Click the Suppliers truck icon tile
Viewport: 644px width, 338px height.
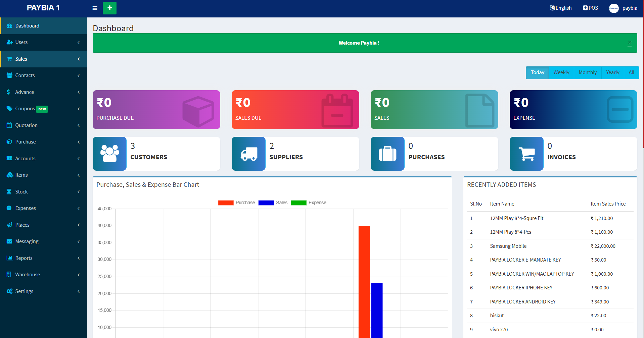(248, 154)
